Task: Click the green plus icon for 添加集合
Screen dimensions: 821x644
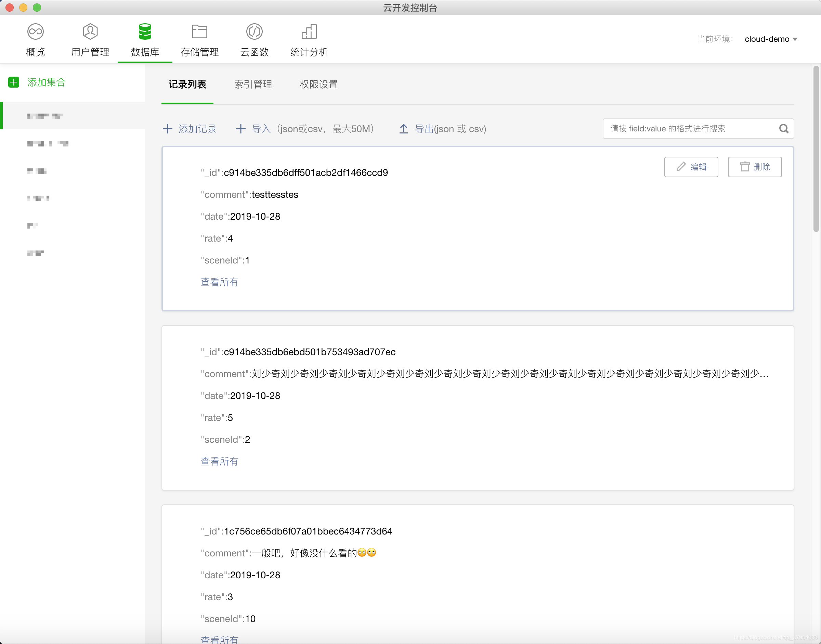Action: pyautogui.click(x=14, y=82)
